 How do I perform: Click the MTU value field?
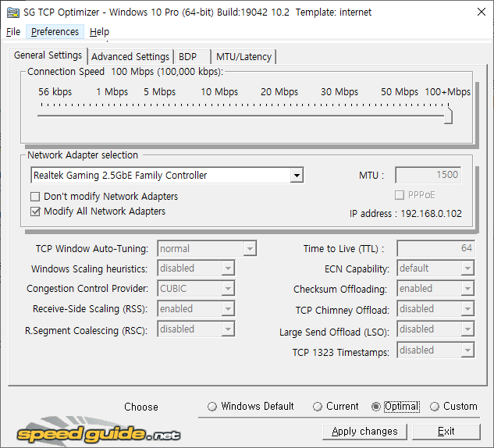(428, 175)
